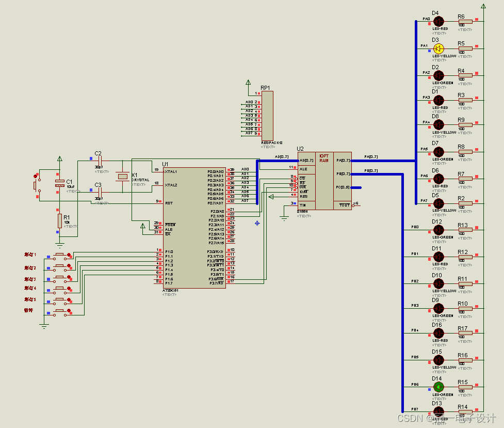
Task: Toggle the 彩灯3 push button latch
Action: (69, 277)
